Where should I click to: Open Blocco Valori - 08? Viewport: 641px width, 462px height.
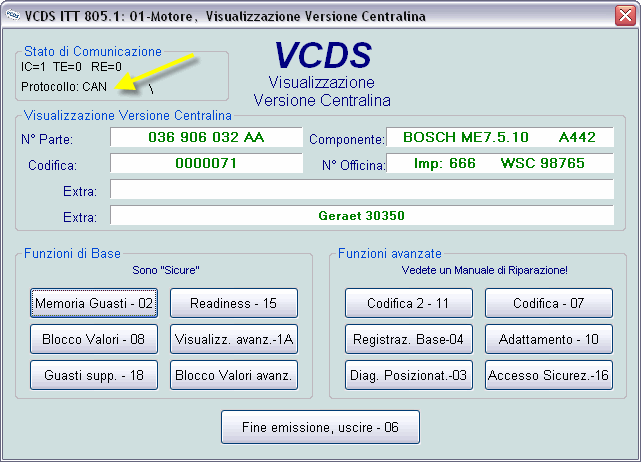coord(94,339)
